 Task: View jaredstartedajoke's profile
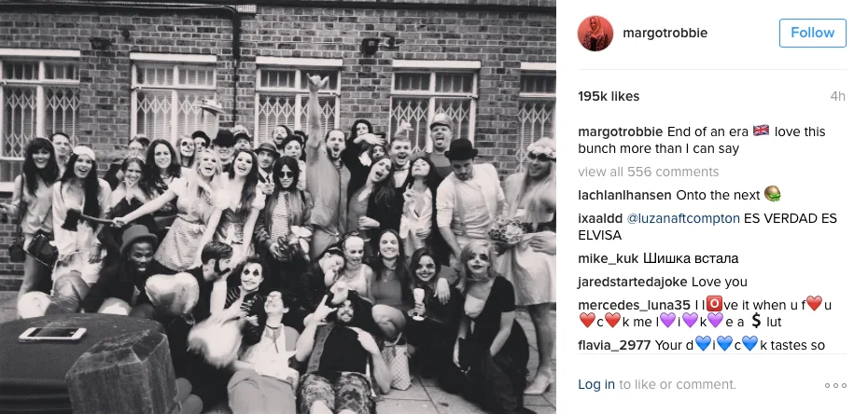pos(633,282)
